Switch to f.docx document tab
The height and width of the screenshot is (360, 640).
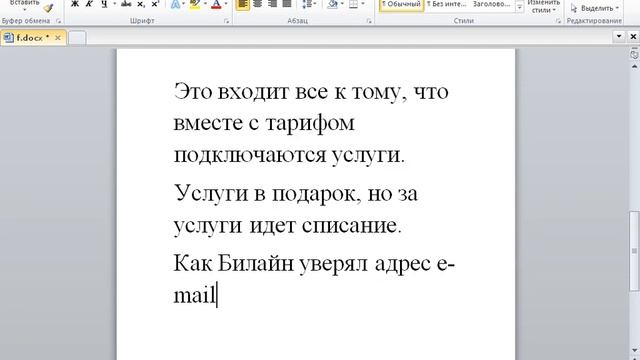point(33,38)
